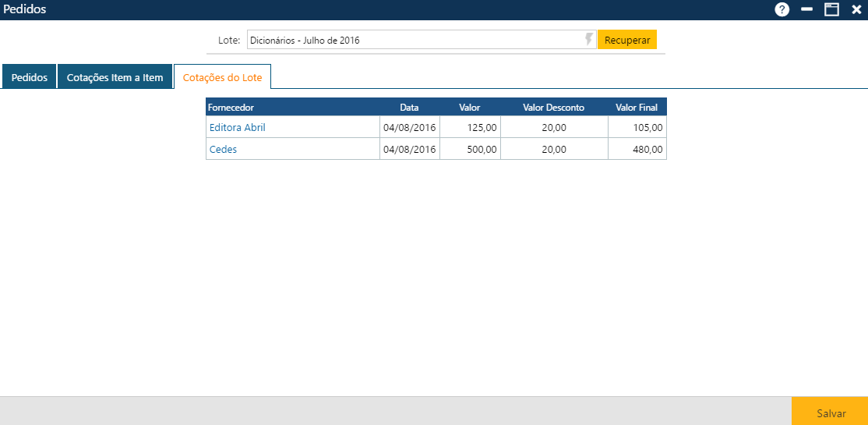Image resolution: width=868 pixels, height=425 pixels.
Task: Switch to the Pedidos tab
Action: 30,77
